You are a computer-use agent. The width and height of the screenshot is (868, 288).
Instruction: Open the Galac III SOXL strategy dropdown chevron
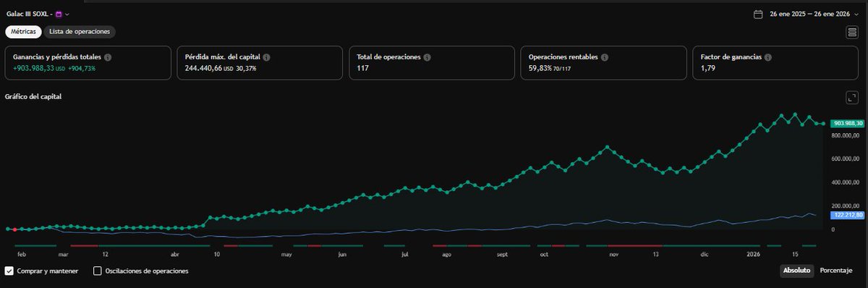(x=67, y=14)
